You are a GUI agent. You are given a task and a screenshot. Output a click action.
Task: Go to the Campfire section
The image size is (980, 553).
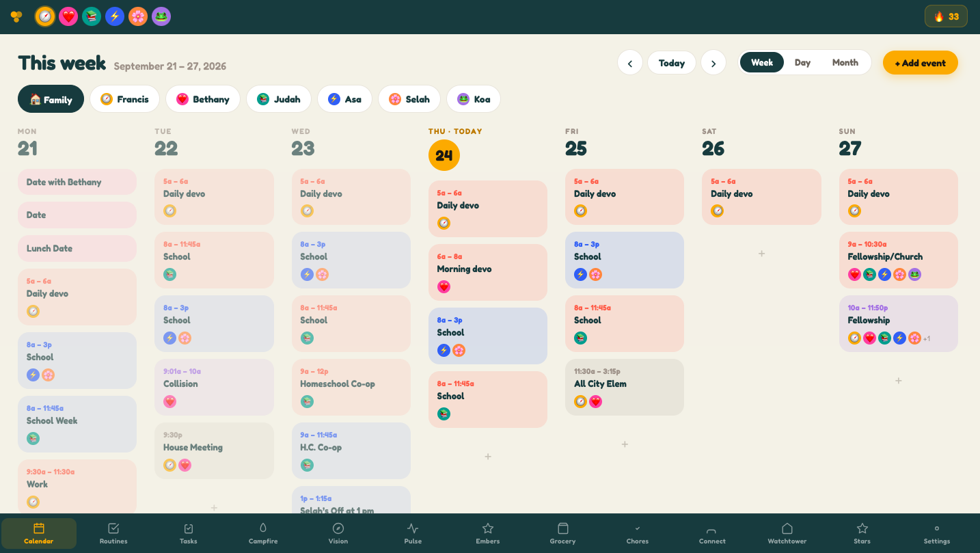click(263, 533)
